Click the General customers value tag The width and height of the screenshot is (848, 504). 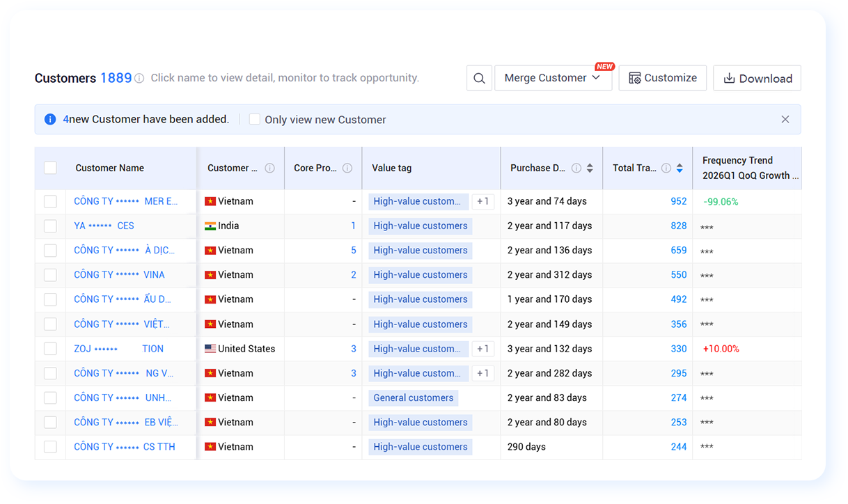click(x=414, y=398)
